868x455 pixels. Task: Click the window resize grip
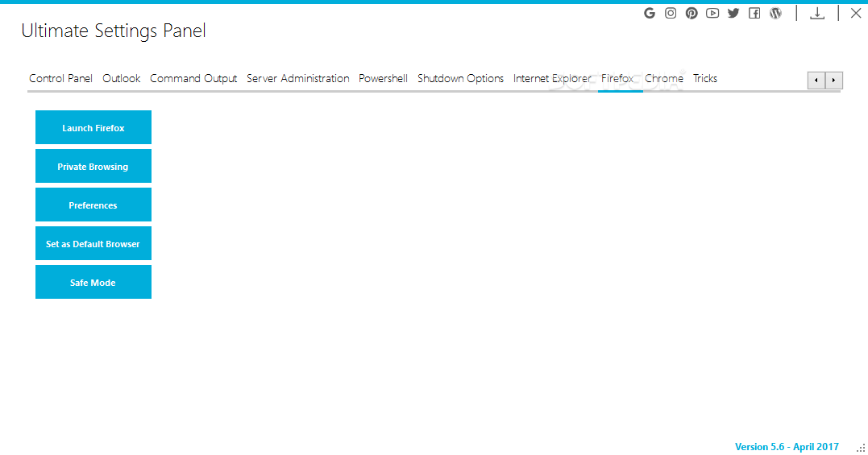[x=861, y=448]
